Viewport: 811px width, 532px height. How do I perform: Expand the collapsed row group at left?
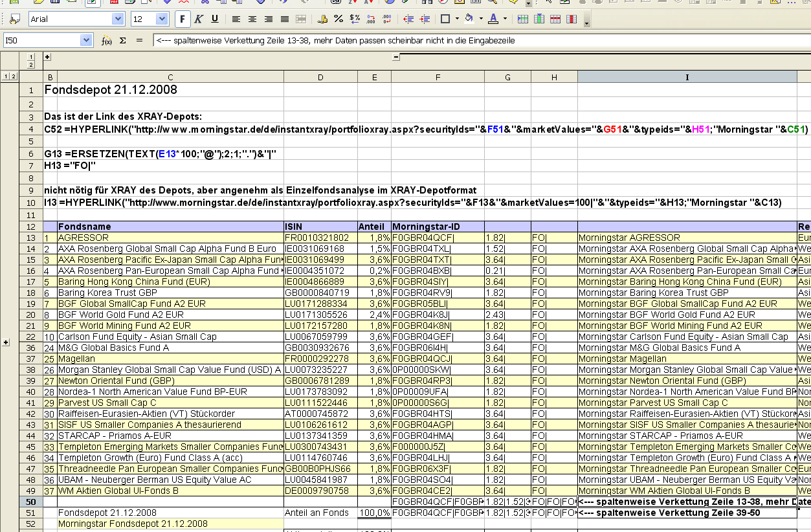click(6, 342)
